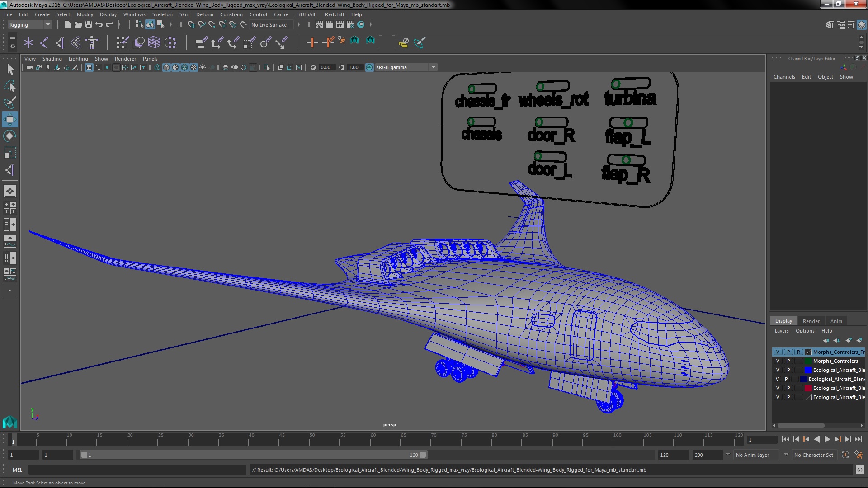Choose the Lasso select tool
868x488 pixels.
[9, 86]
